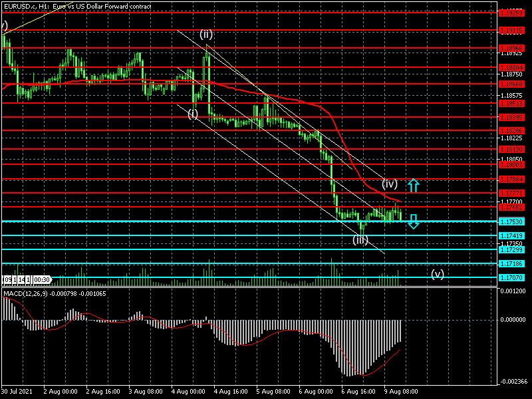532x399 pixels.
Task: Click the 1.18668 red price label
Action: pos(511,84)
